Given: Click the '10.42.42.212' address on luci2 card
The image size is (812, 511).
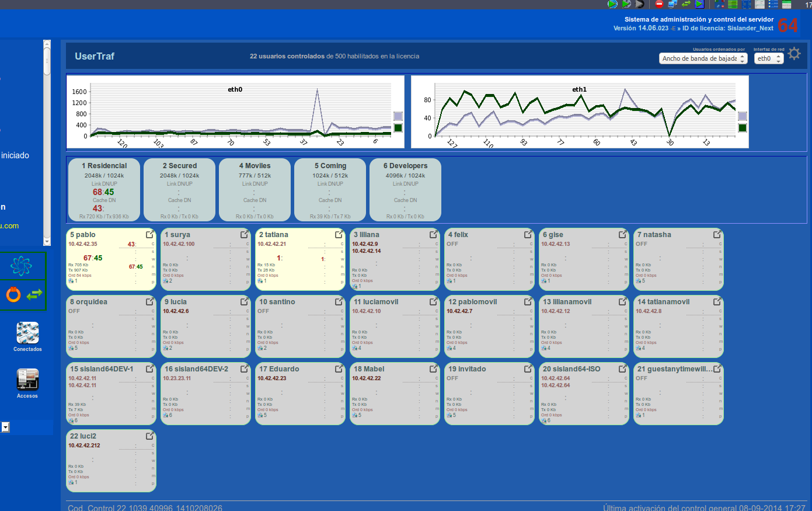Looking at the screenshot, I should click(x=84, y=446).
